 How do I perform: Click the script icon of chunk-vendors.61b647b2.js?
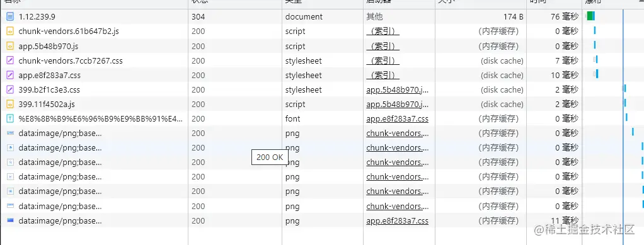tap(10, 31)
